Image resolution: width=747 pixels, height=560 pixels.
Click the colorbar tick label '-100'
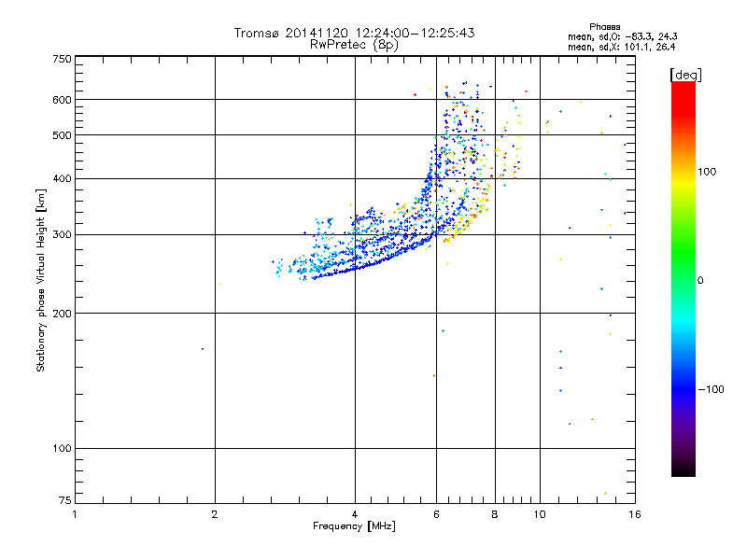711,389
